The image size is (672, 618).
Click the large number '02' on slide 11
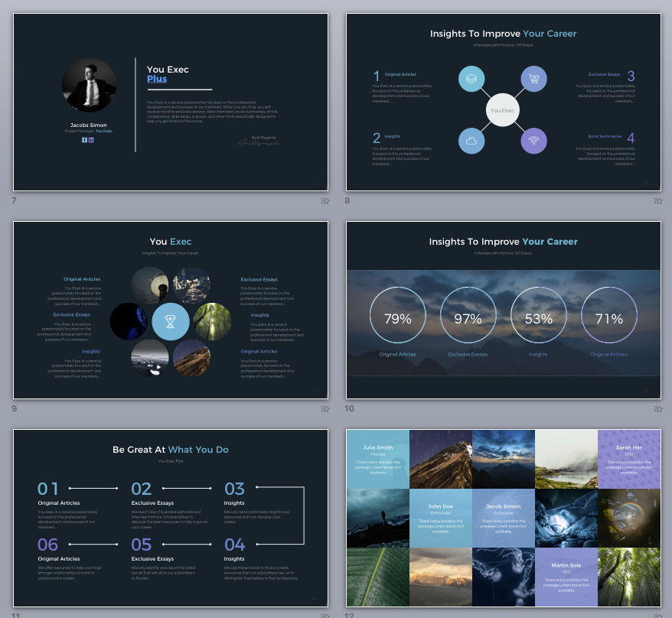click(142, 489)
